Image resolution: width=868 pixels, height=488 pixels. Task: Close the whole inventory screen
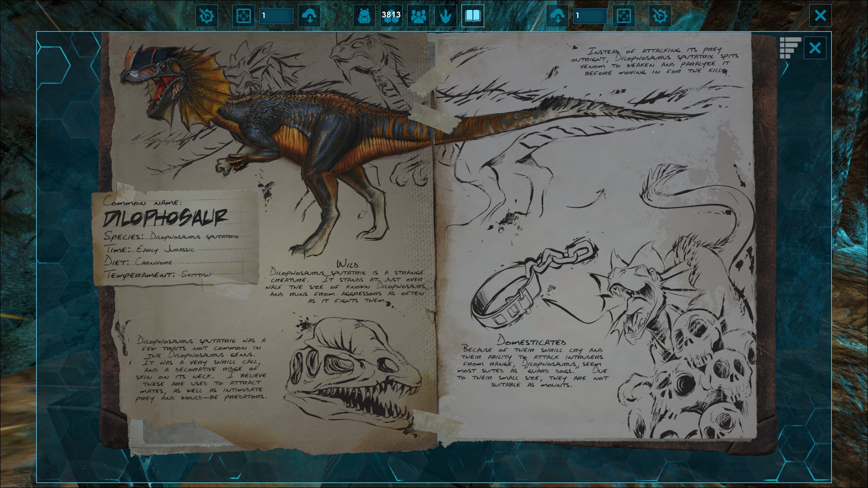[x=820, y=16]
